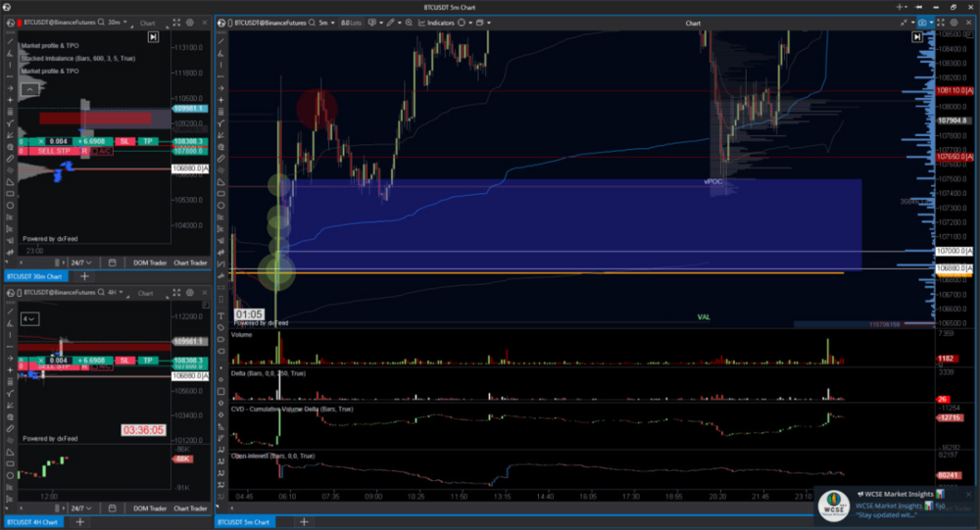980x530 pixels.
Task: Select the Text tool in 5m drawing sidebar
Action: click(221, 316)
